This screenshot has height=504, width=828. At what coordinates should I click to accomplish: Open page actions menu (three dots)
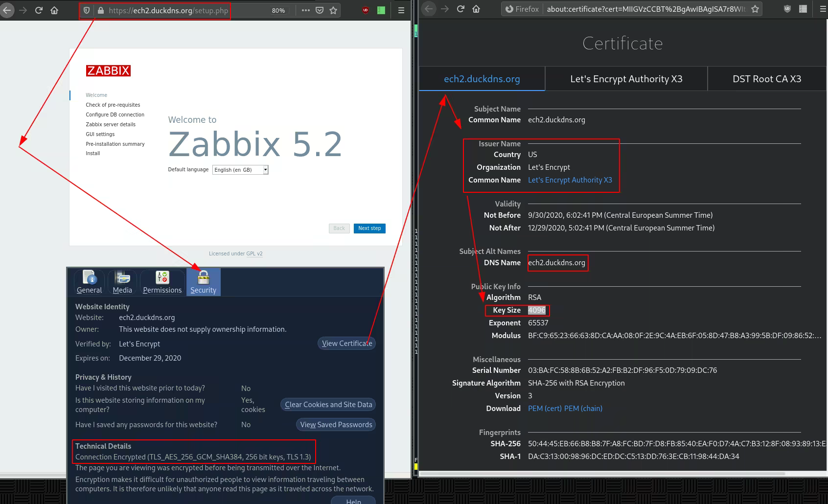tap(306, 10)
